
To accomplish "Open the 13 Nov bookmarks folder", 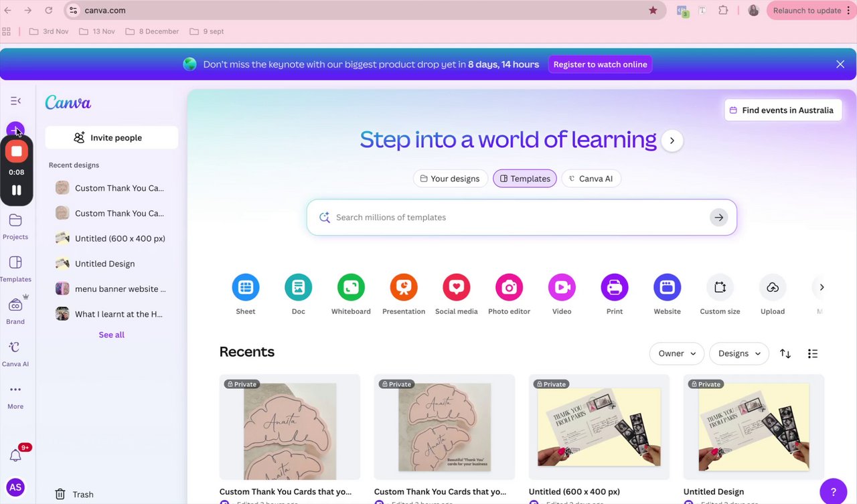I will pos(97,31).
